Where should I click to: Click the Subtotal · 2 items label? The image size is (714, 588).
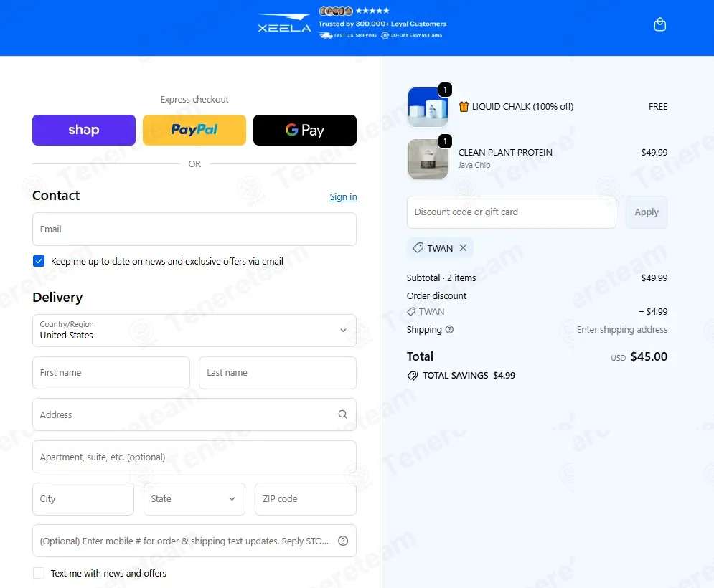tap(441, 278)
